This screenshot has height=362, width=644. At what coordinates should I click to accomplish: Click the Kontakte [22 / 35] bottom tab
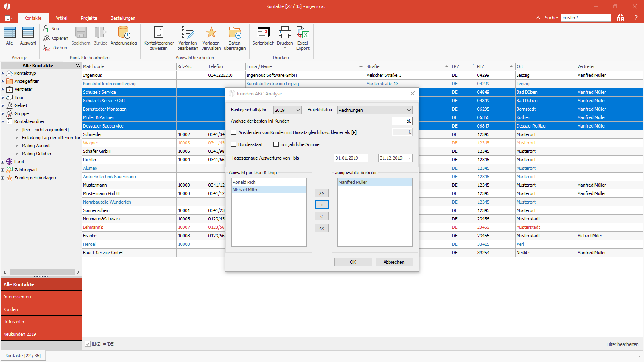[23, 356]
